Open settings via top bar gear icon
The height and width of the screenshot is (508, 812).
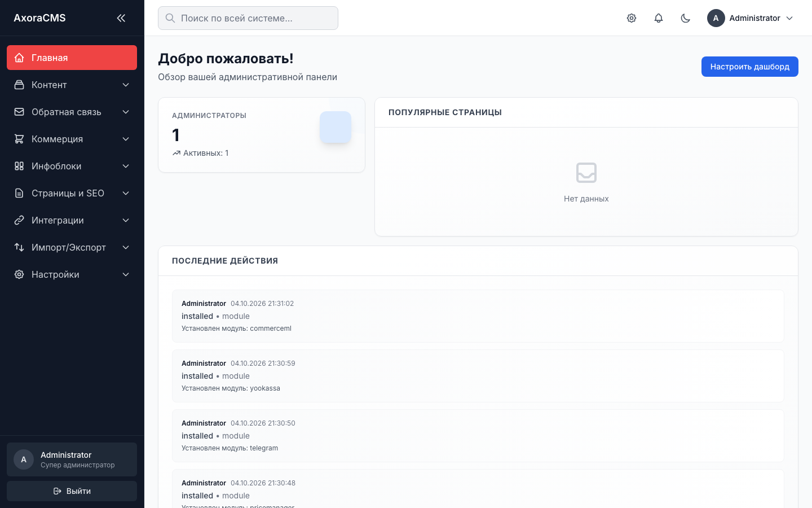point(632,18)
